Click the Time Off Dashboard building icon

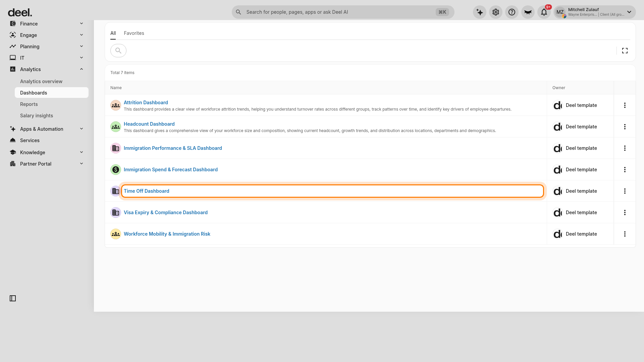coord(116,191)
